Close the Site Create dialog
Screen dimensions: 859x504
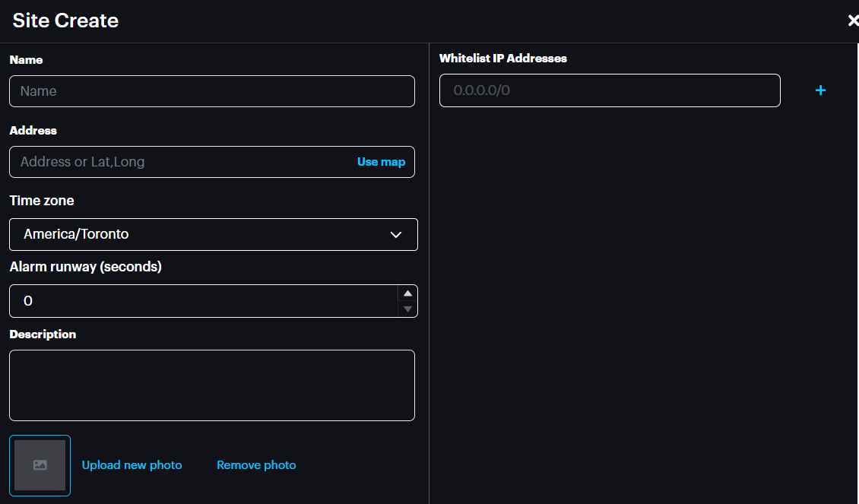(x=852, y=21)
